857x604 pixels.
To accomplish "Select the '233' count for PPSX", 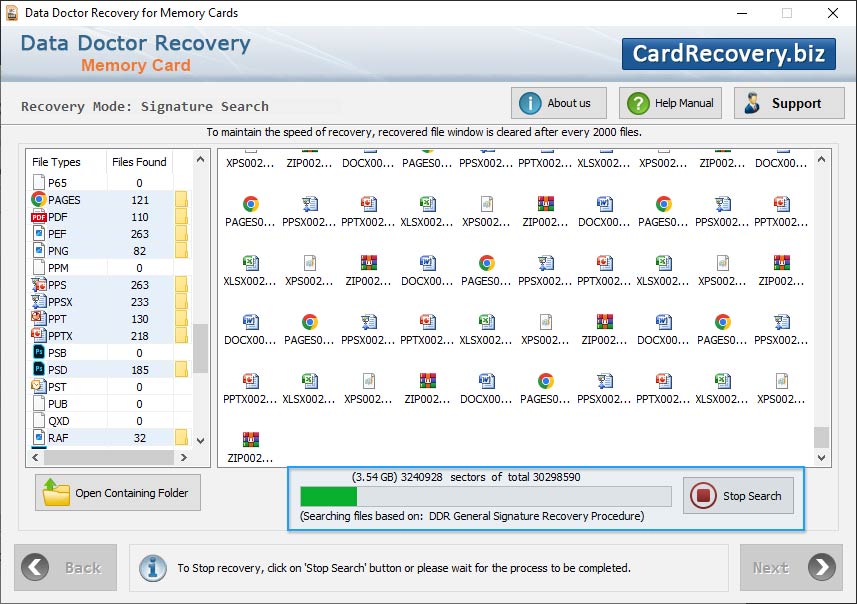I will pos(140,302).
